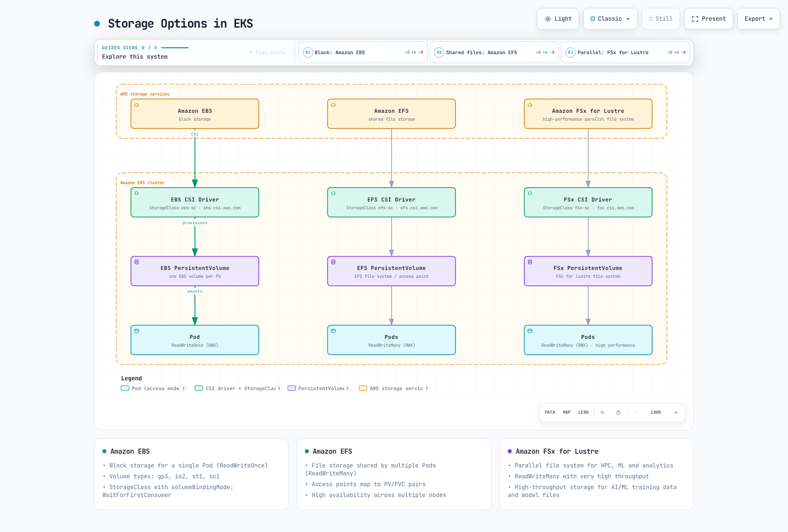Toggle PersistentVolume legend filter

[319, 388]
